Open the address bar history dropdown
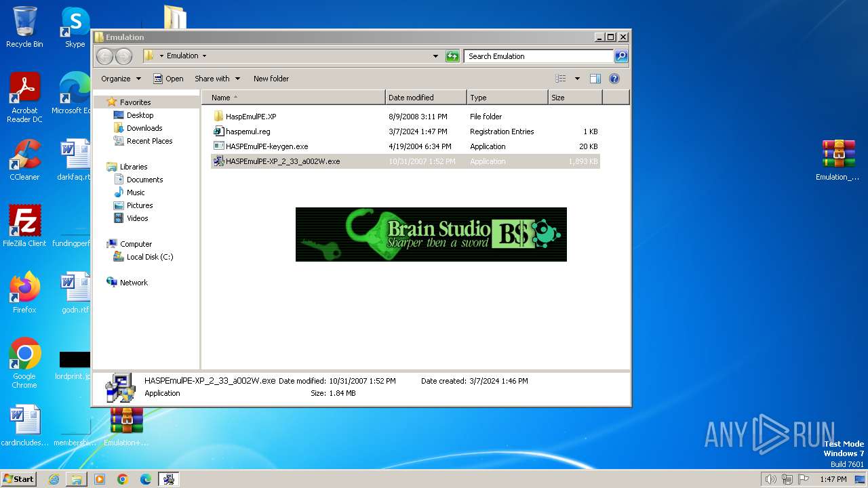868x488 pixels. pyautogui.click(x=435, y=56)
